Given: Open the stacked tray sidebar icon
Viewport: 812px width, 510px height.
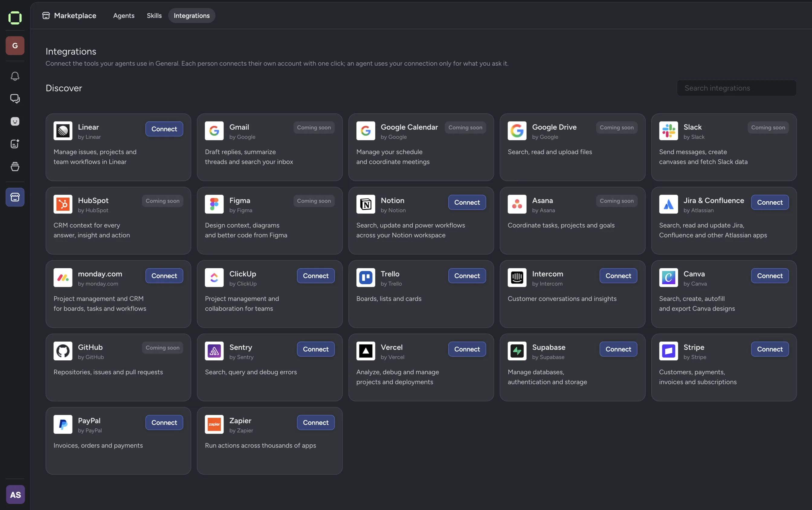Looking at the screenshot, I should 15,167.
